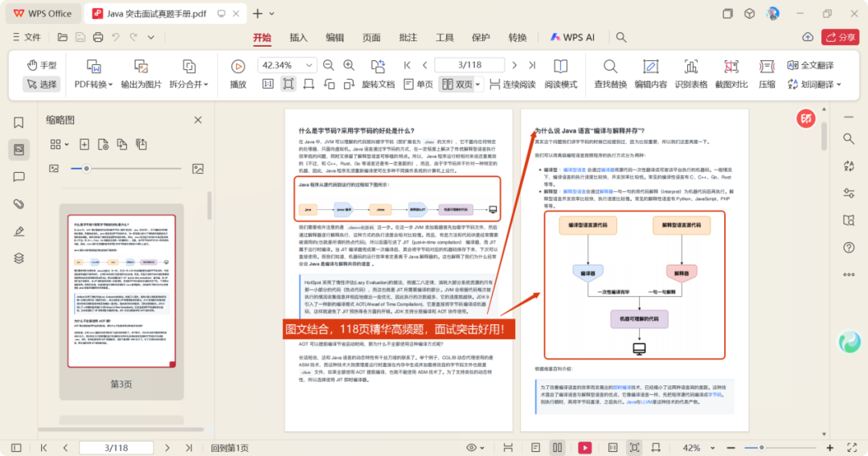Go to first page in ribbon
This screenshot has width=868, height=456.
407,65
